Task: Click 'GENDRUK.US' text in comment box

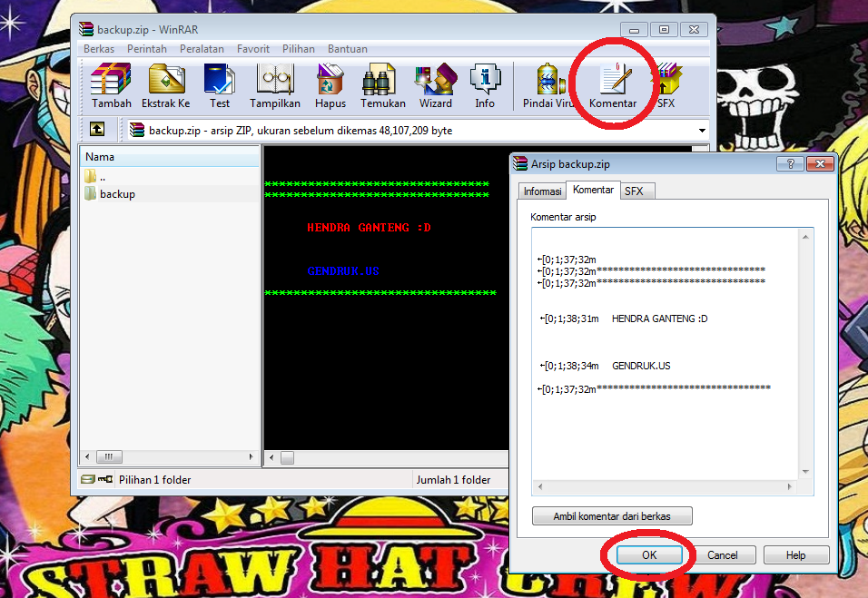Action: pos(641,366)
